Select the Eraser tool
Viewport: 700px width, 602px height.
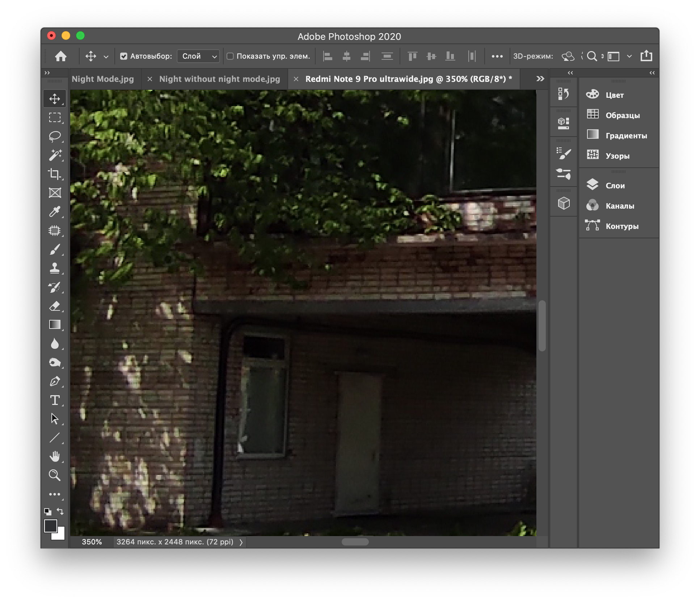click(x=55, y=306)
